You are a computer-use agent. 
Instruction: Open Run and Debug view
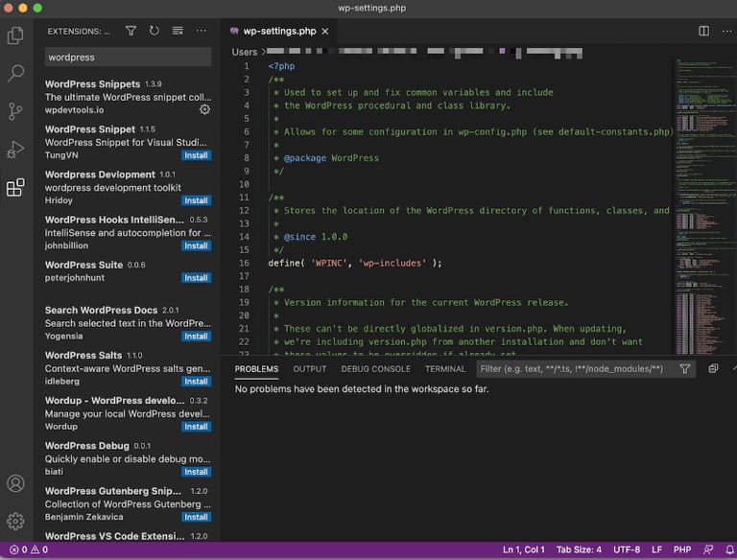click(15, 150)
